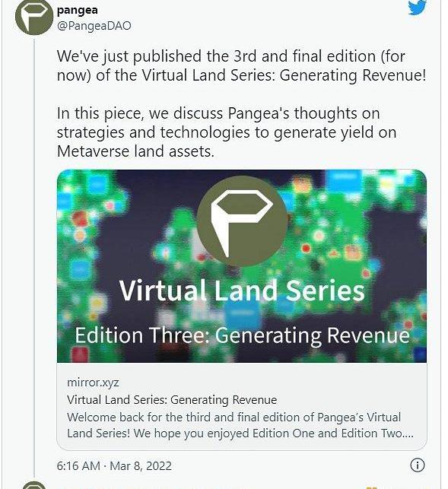Click the tweet text about 3rd edition
The height and width of the screenshot is (489, 448).
point(241,66)
